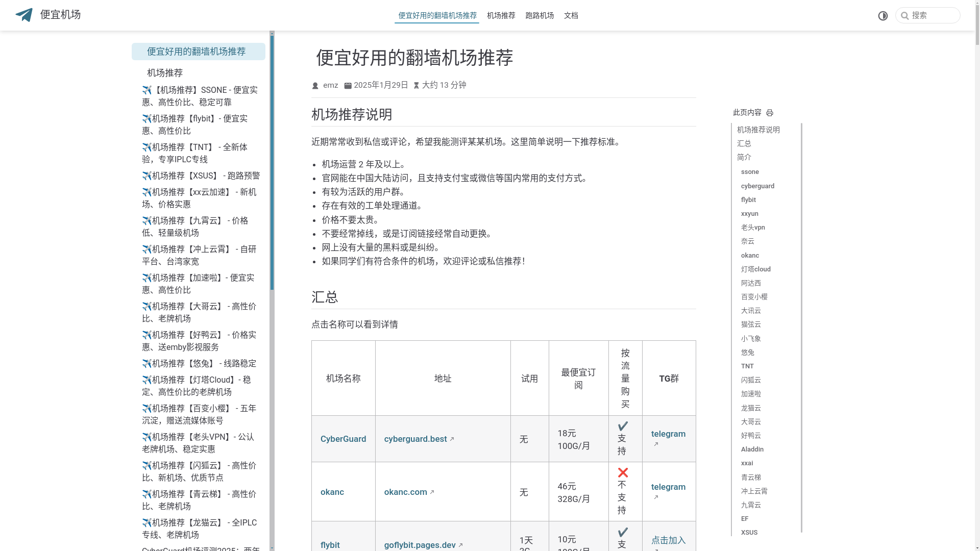980x551 pixels.
Task: Open sidebar article 【XSUS】跑路预警
Action: coord(201,176)
